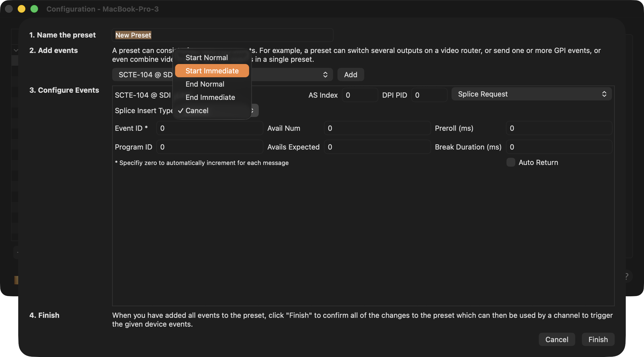Open the SCTE-104 @ SDI event device dropdown
Viewport: 644px width, 357px height.
[222, 74]
